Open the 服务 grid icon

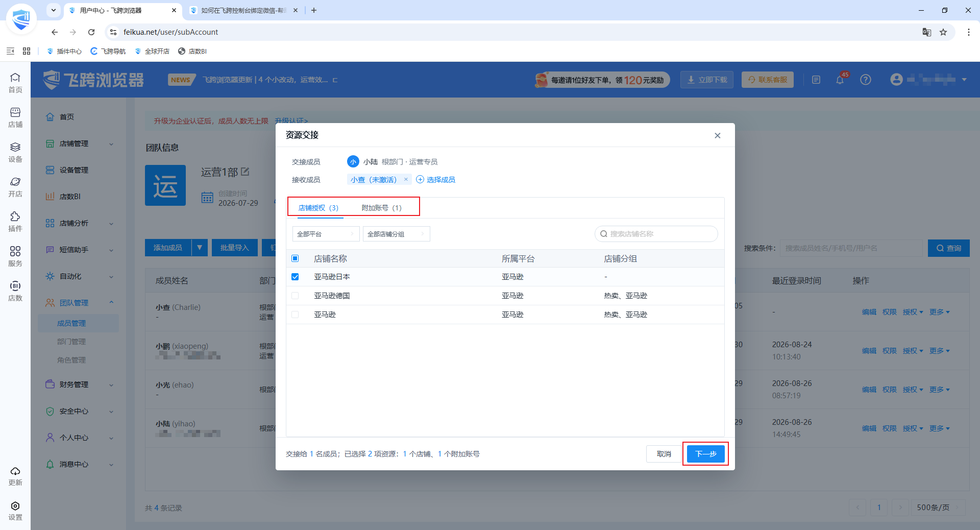[15, 256]
